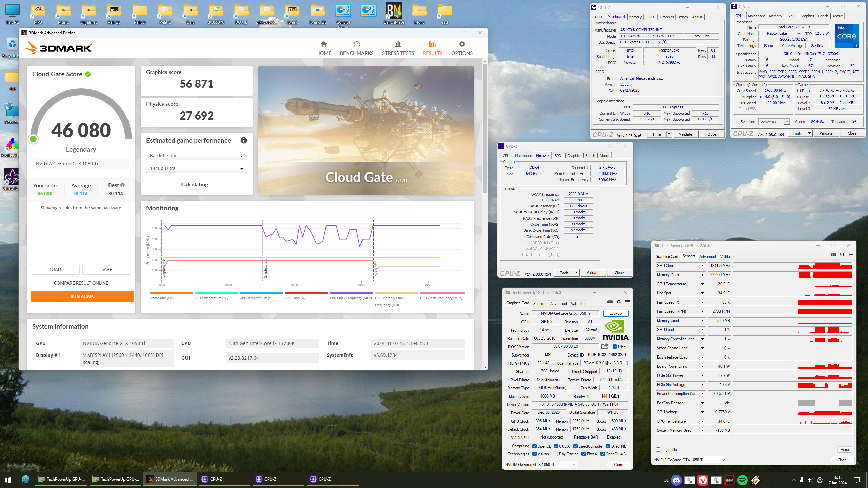Click the info icon next to Best score

[x=122, y=185]
